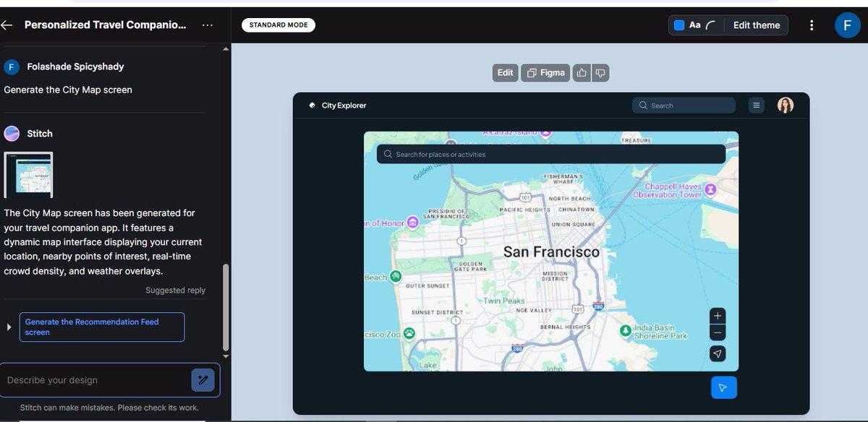Open the three-dot menu near Edit theme

point(812,25)
